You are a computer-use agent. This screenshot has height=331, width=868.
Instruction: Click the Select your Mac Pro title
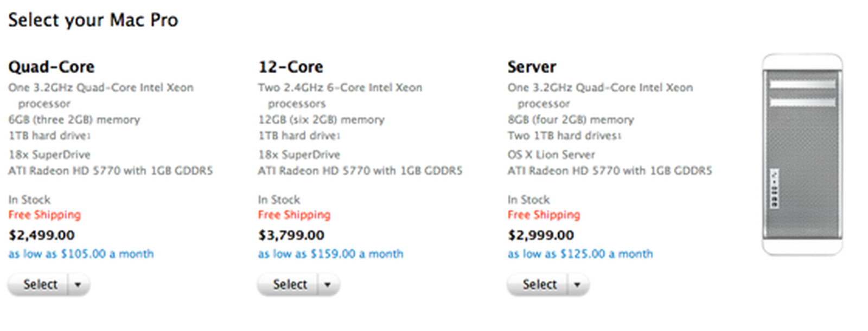(x=93, y=20)
